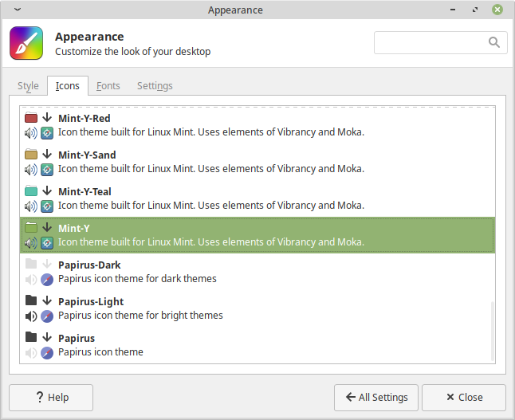The height and width of the screenshot is (420, 515).
Task: Minimize the Appearance window
Action: tap(453, 10)
